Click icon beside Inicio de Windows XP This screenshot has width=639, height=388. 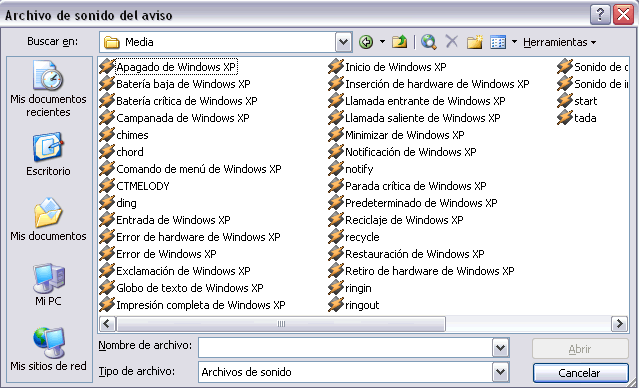pos(336,67)
